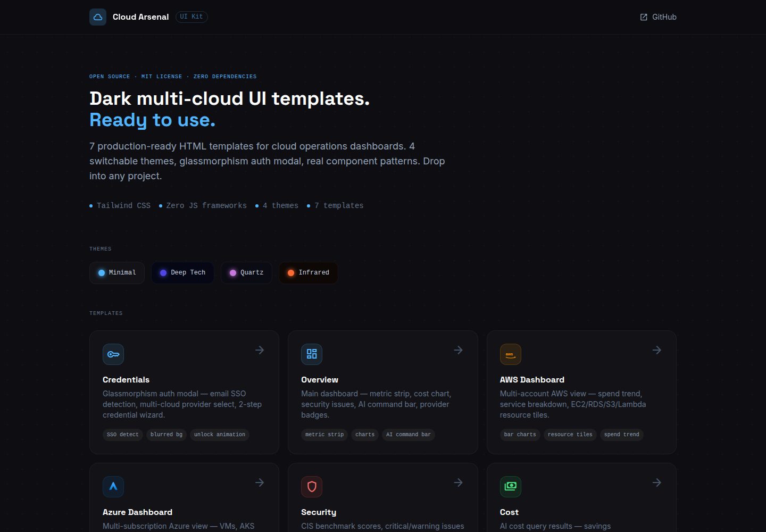The height and width of the screenshot is (532, 766).
Task: Click the arrow on the Security card
Action: coord(458,483)
